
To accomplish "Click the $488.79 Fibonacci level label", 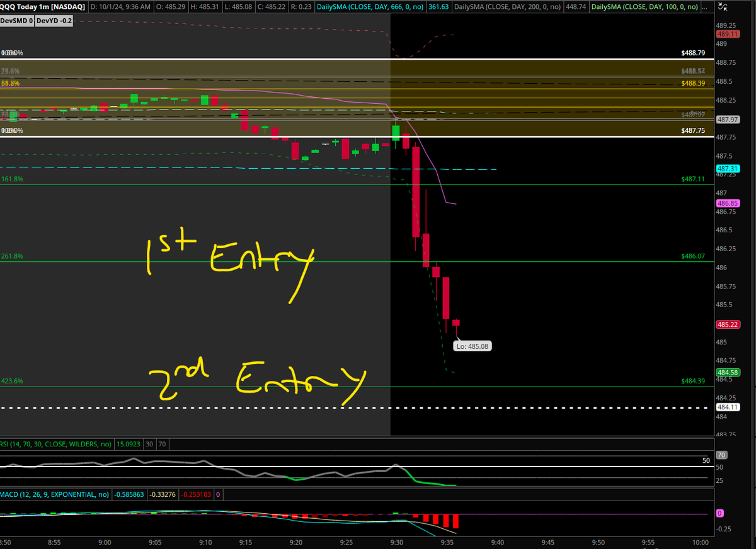I will pos(692,54).
